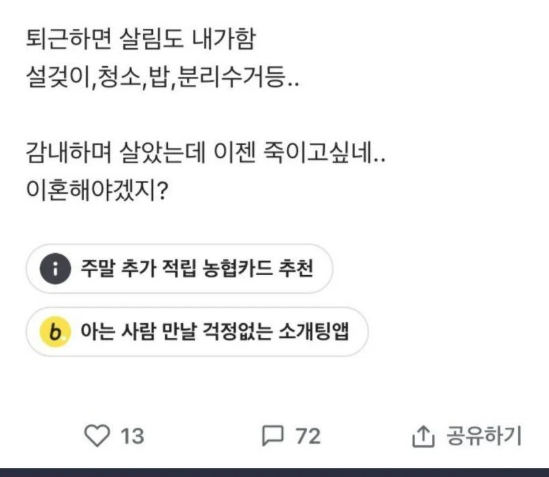The image size is (549, 477).
Task: Click the like count 13
Action: click(132, 436)
